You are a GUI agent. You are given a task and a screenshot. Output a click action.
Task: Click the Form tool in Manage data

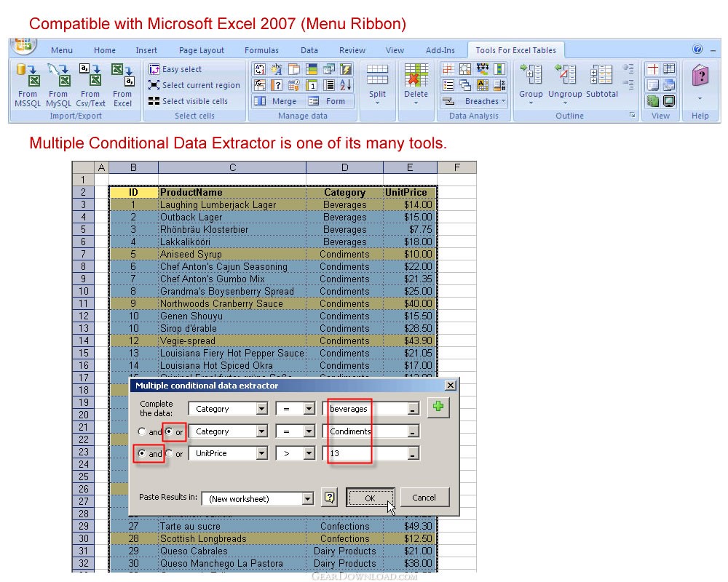[328, 101]
